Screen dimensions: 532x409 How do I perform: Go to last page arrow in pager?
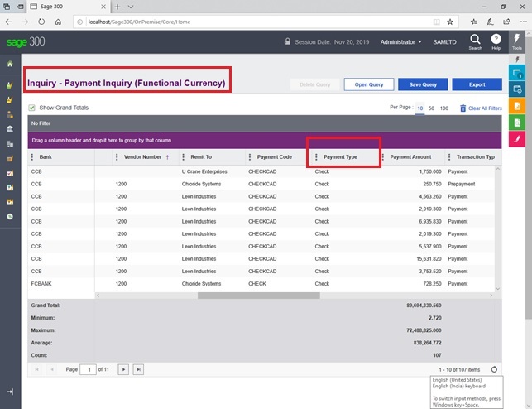(x=138, y=369)
